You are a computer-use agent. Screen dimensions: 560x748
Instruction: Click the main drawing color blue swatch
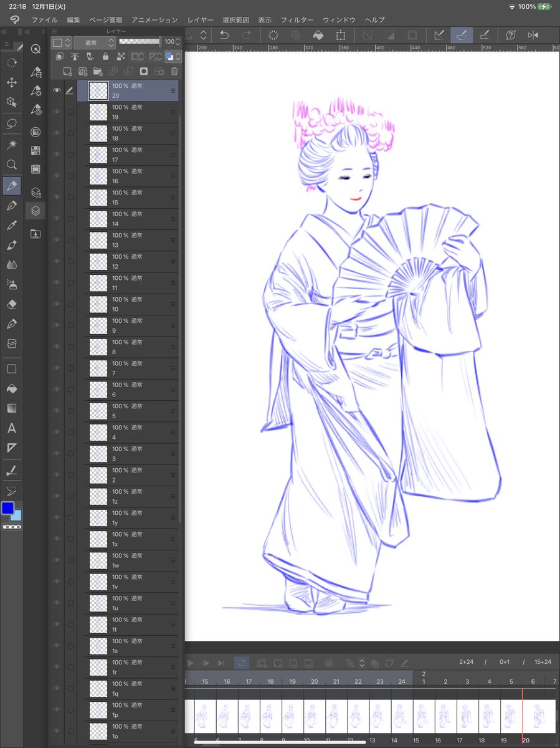(7, 509)
